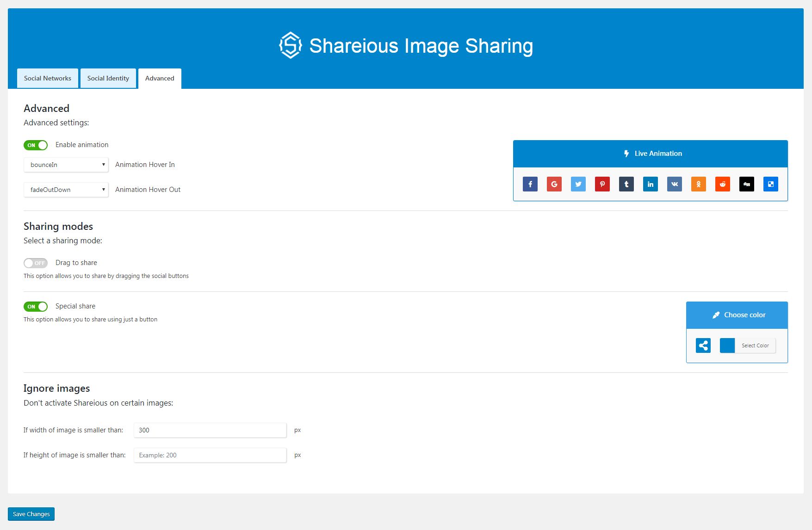Click the Pinterest icon in Live Animation
The width and height of the screenshot is (812, 530).
tap(602, 184)
